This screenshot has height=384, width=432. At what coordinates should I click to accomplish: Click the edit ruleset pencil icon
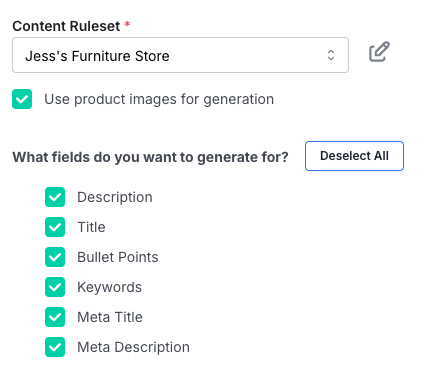point(379,52)
